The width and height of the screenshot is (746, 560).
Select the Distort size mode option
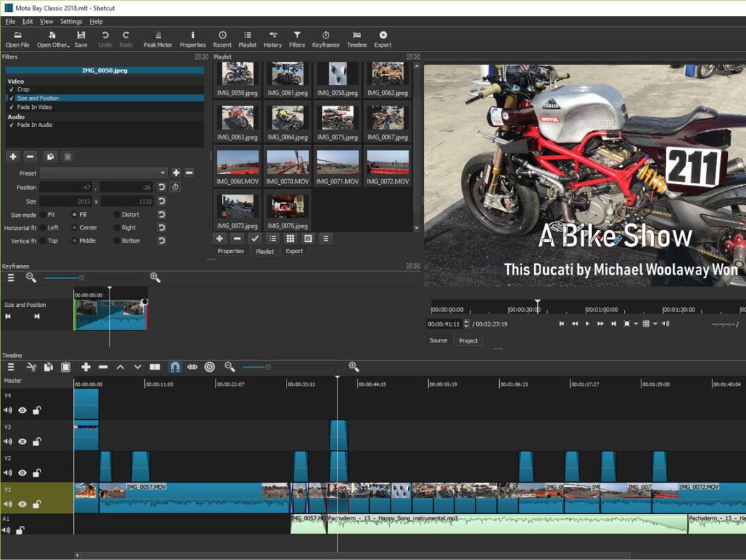116,215
